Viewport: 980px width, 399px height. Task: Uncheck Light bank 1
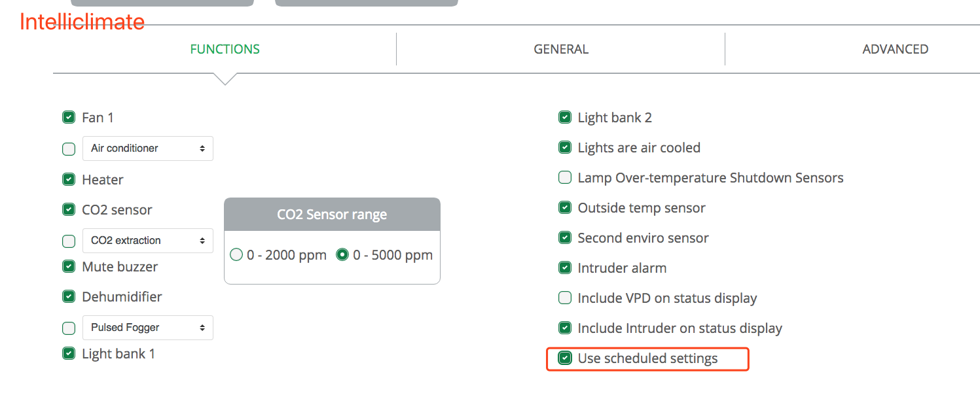69,353
